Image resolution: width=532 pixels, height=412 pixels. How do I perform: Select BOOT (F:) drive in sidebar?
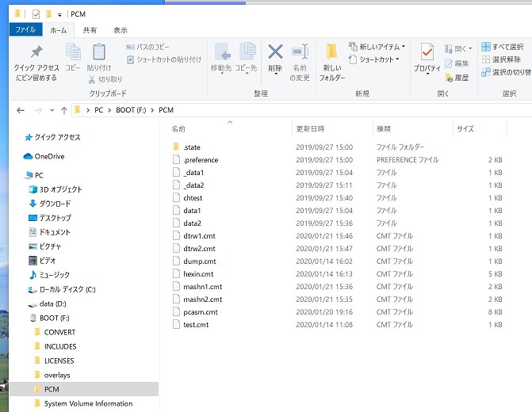point(49,318)
